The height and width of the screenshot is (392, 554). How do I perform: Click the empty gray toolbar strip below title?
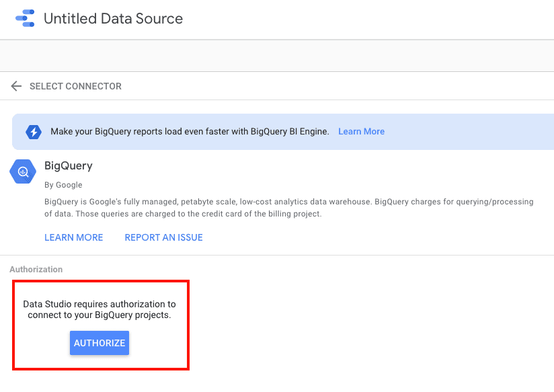click(277, 55)
